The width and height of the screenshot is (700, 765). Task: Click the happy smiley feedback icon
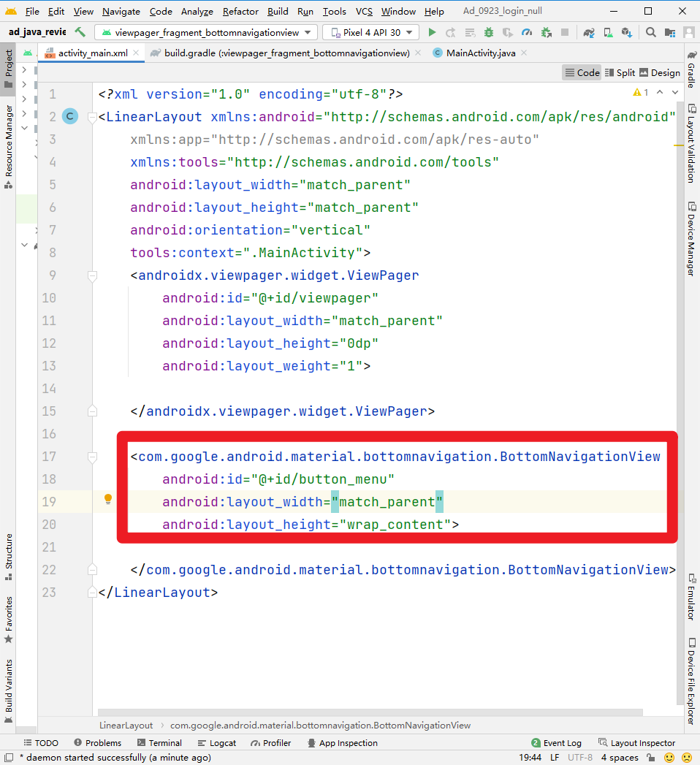pos(669,757)
